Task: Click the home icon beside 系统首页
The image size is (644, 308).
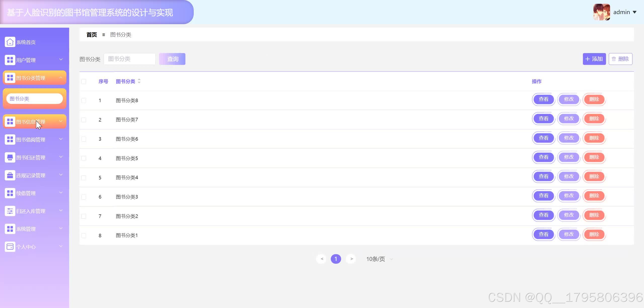Action: point(10,42)
